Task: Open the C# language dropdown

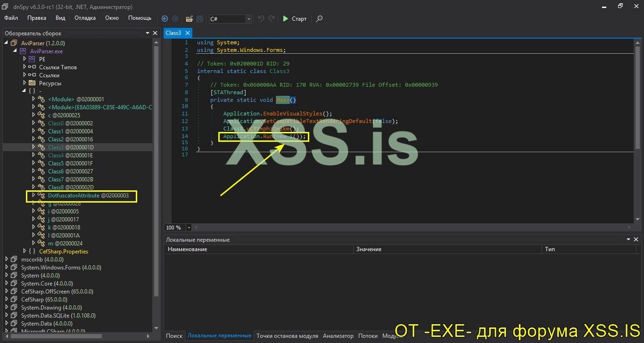Action: click(248, 19)
